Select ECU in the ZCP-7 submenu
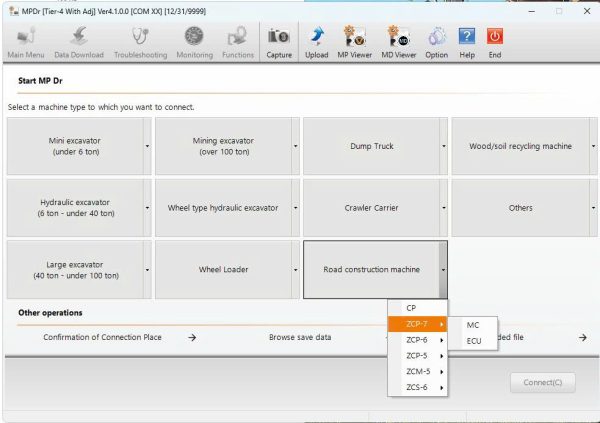Viewport: 600px width, 423px height. click(x=473, y=341)
